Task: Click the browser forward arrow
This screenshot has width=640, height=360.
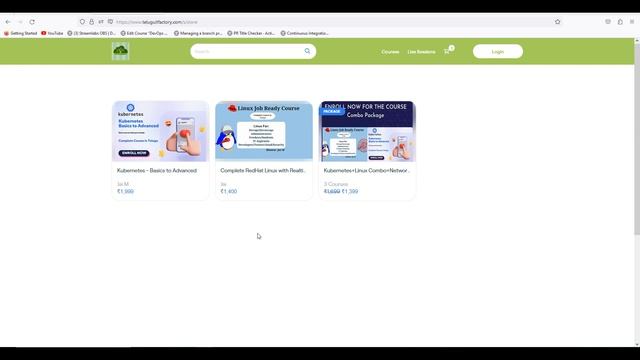Action: point(20,22)
